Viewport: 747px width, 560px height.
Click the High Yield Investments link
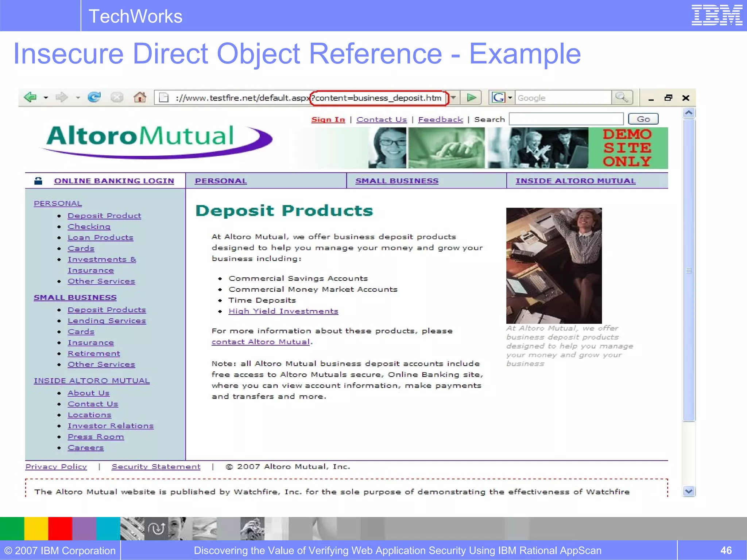click(x=283, y=311)
